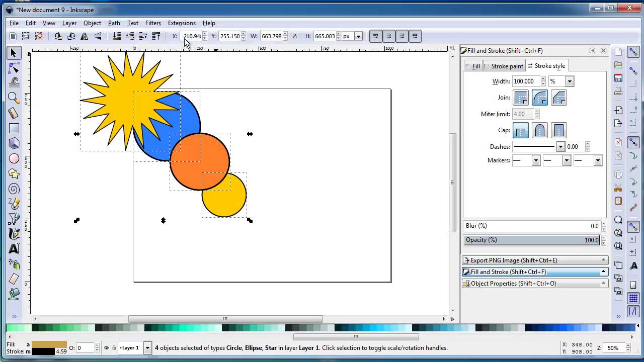Enable master snapping on the snap bar
This screenshot has height=362, width=644.
(633, 52)
